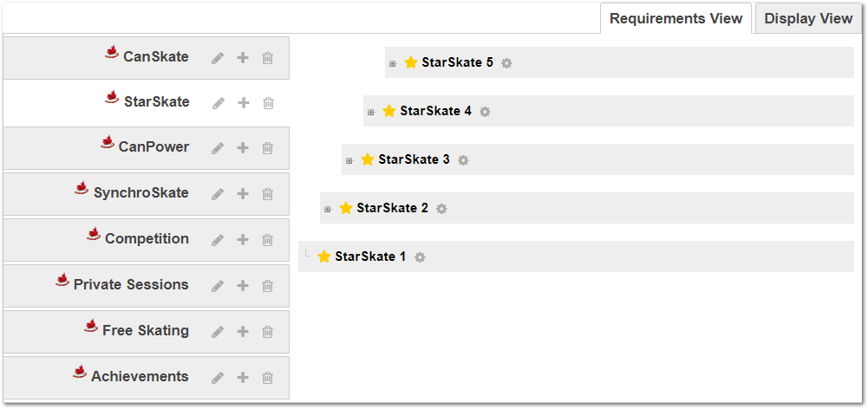Screen dimensions: 868x409
Task: Click the gear icon next to StarSkate 3
Action: (464, 160)
